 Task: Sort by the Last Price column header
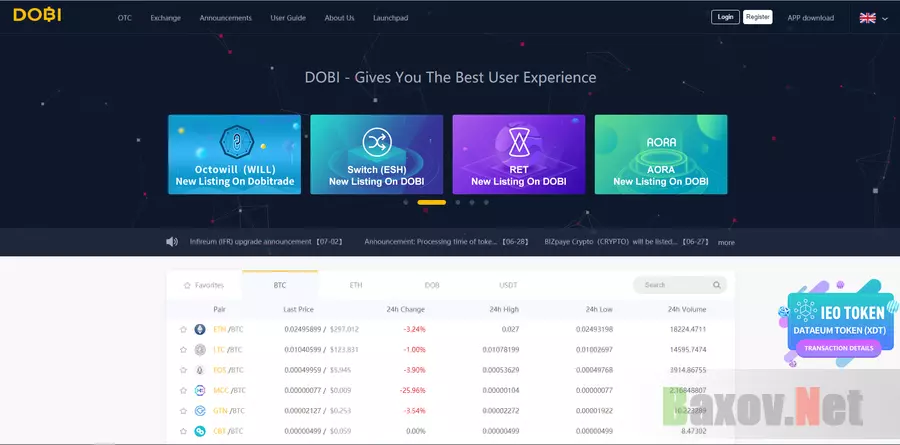[x=298, y=309]
